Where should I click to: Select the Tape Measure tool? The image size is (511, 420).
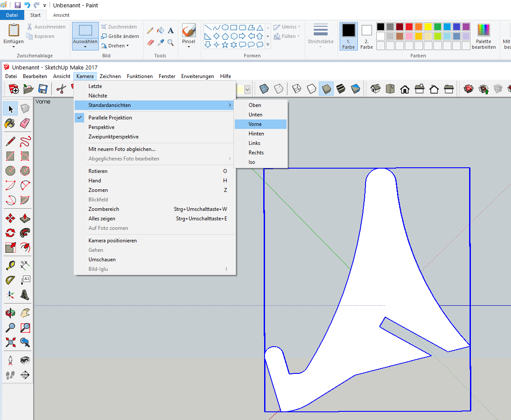coord(10,265)
